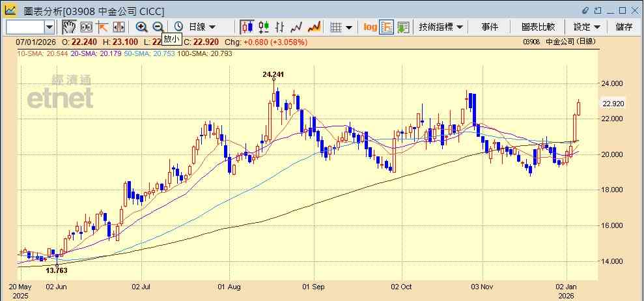This screenshot has height=301, width=644.
Task: Click the 圖表比較 button
Action: 538,27
